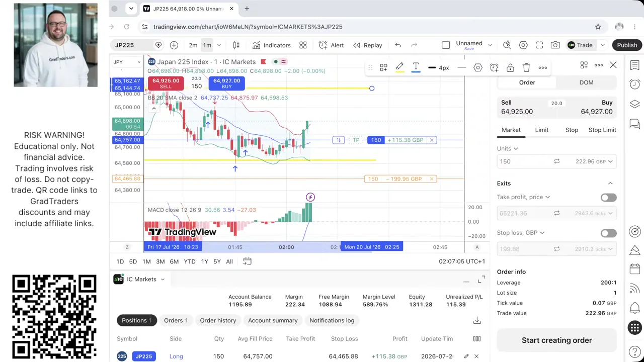This screenshot has width=644, height=362.
Task: Select the YTD time range
Action: [190, 261]
